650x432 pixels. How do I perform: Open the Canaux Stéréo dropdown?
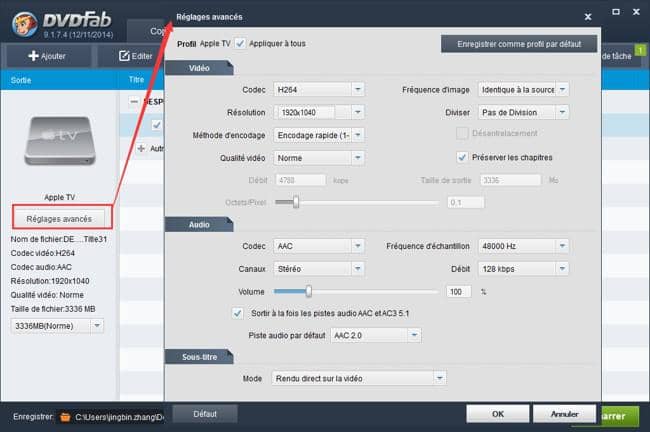[358, 269]
